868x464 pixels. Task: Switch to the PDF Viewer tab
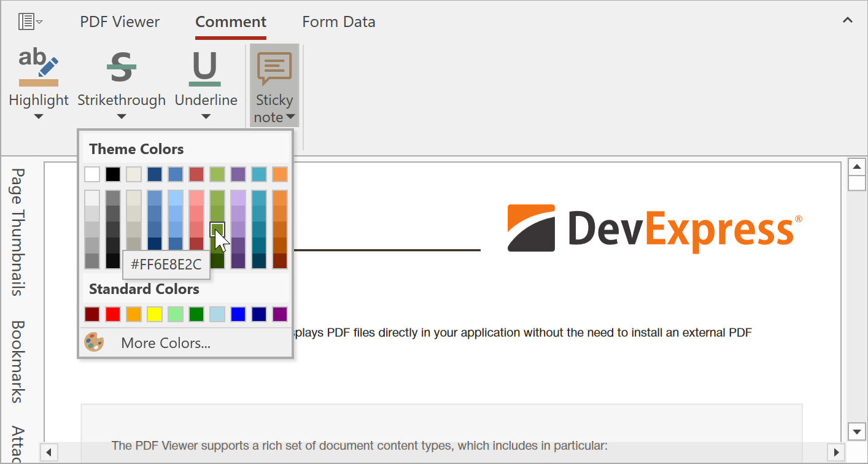tap(120, 22)
